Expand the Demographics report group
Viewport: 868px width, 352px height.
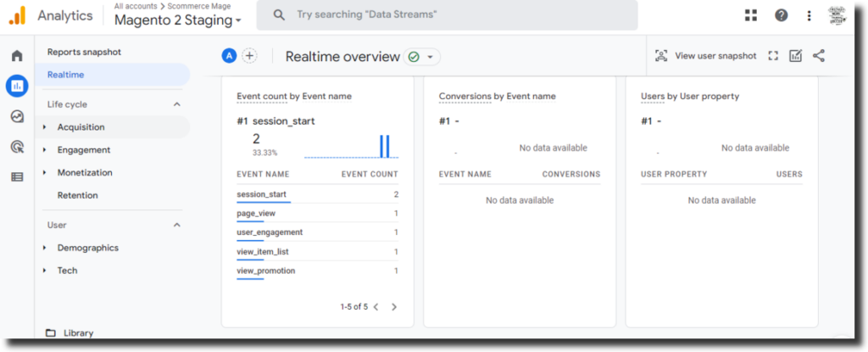87,248
